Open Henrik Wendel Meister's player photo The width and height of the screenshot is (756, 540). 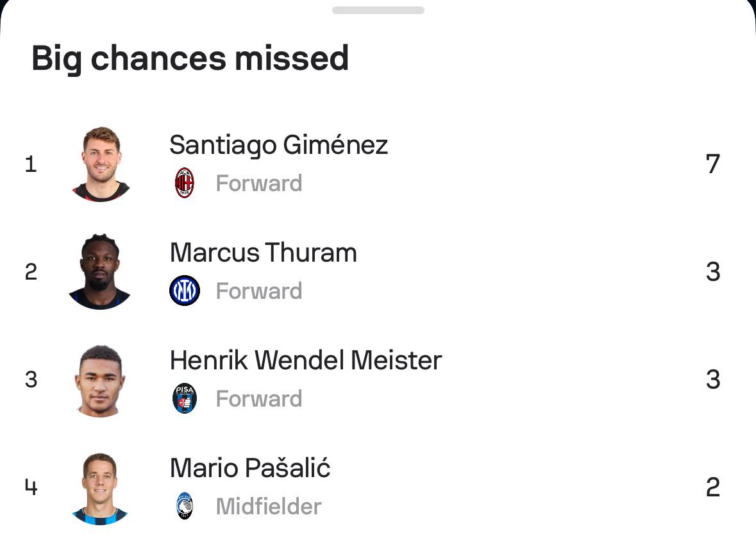tap(101, 380)
